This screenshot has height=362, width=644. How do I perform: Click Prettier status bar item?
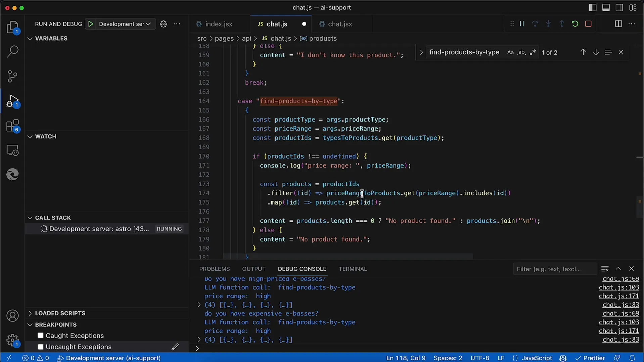point(590,358)
